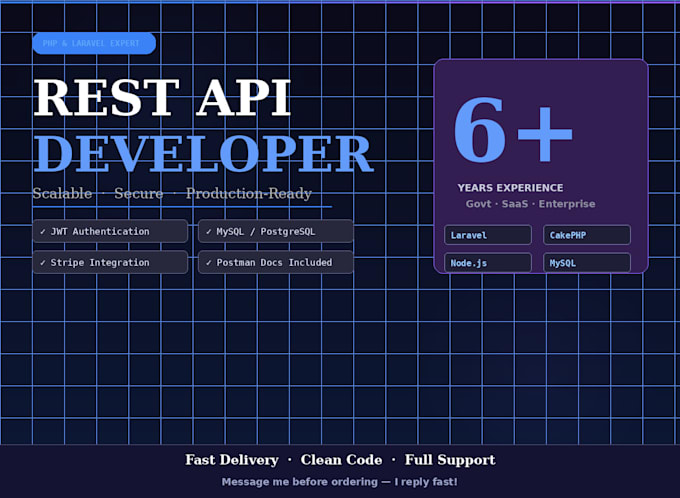Click the word Scalable in tagline
The width and height of the screenshot is (680, 498).
click(x=62, y=193)
